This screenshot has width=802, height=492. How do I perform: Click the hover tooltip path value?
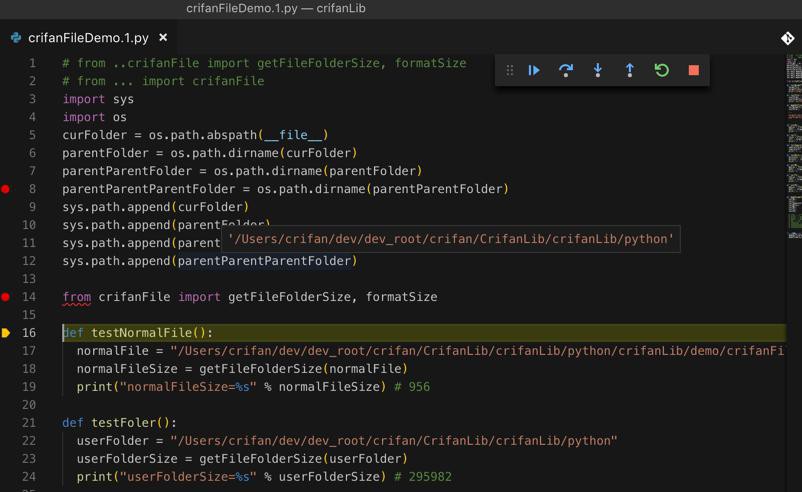coord(451,239)
